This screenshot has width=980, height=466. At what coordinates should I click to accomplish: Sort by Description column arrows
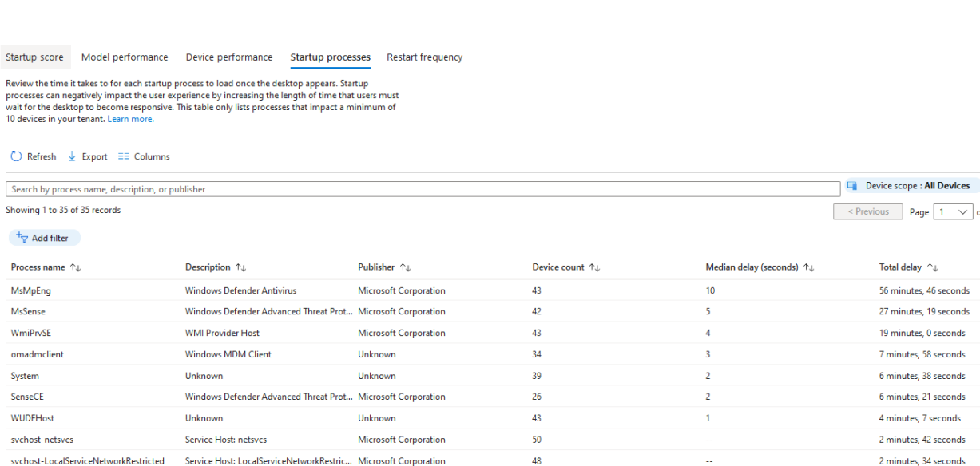pos(237,267)
